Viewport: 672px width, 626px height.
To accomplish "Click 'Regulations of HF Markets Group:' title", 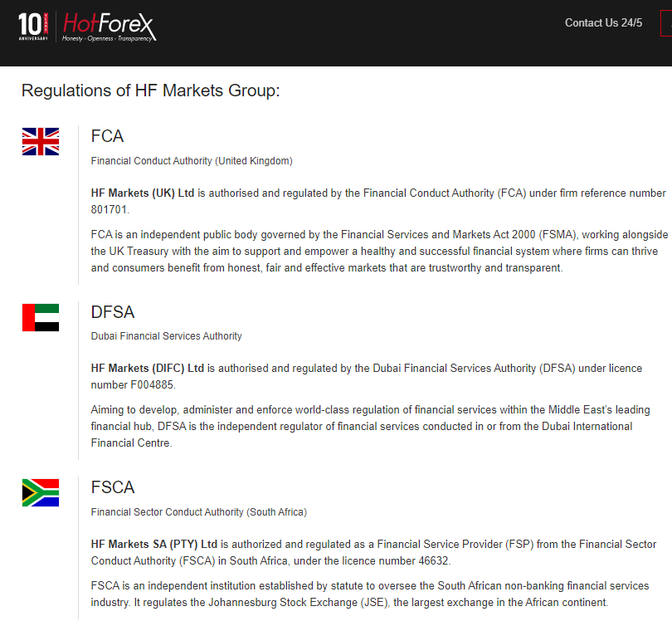I will click(x=150, y=90).
